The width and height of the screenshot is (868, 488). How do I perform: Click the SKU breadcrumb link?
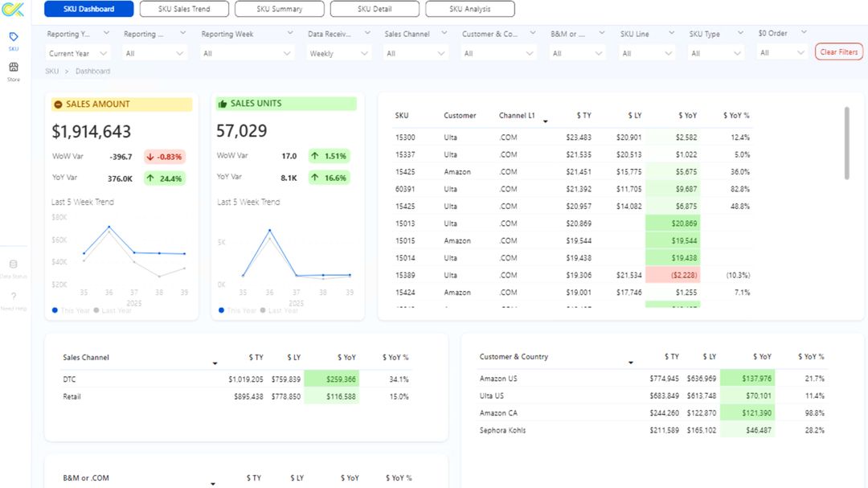point(51,71)
